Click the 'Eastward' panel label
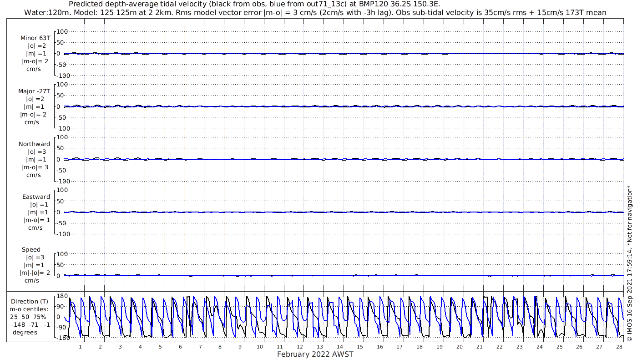The image size is (637, 364). pos(36,197)
